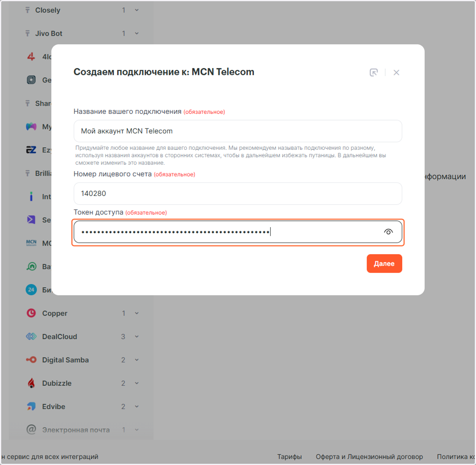
Task: Click the blue 24 Bitrix logo icon
Action: pyautogui.click(x=31, y=290)
